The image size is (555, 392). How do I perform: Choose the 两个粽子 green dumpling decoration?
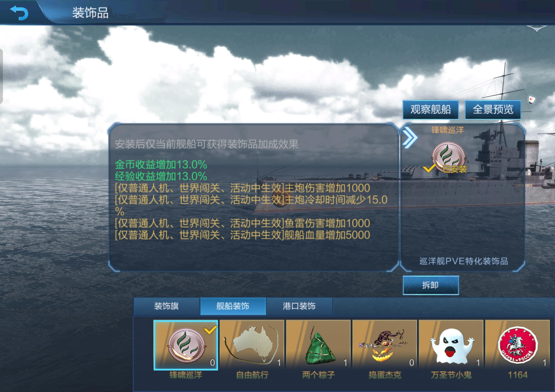[318, 345]
